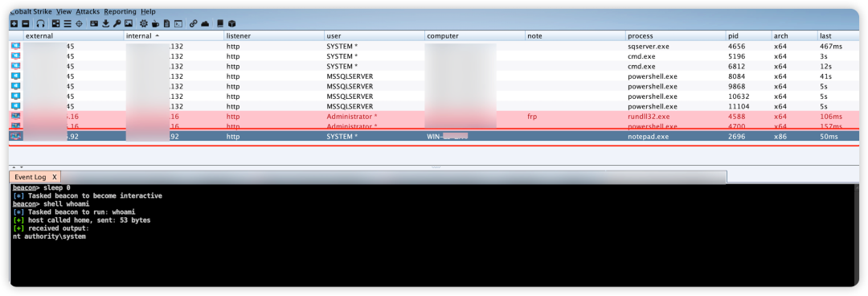Open the screenshots picture toolbar icon
The width and height of the screenshot is (868, 296).
[x=129, y=23]
